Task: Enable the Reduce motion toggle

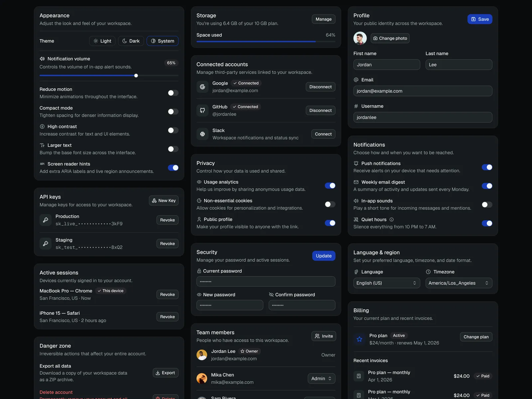Action: click(x=173, y=93)
